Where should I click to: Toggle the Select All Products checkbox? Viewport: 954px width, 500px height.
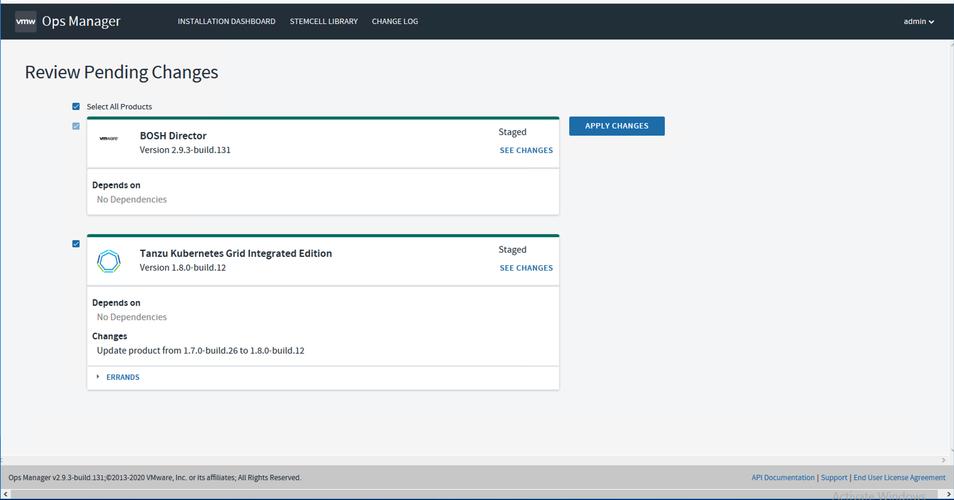pos(76,106)
